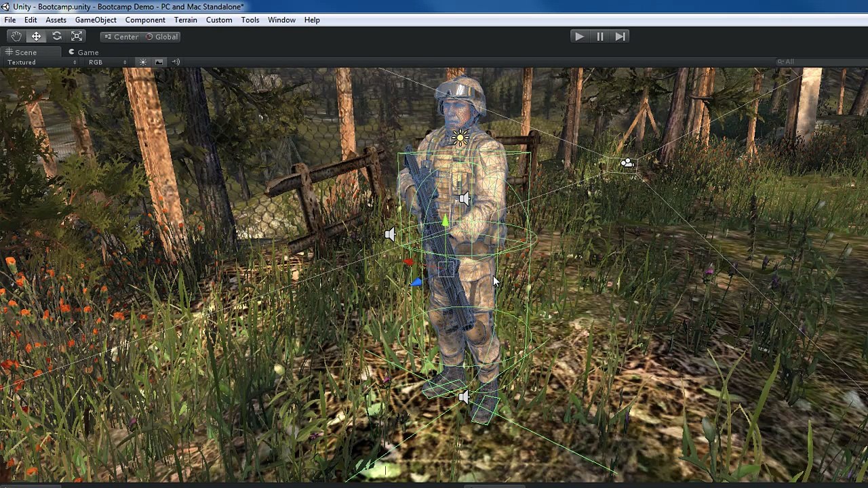The width and height of the screenshot is (868, 488).
Task: Select the Scale transform tool
Action: pyautogui.click(x=77, y=37)
